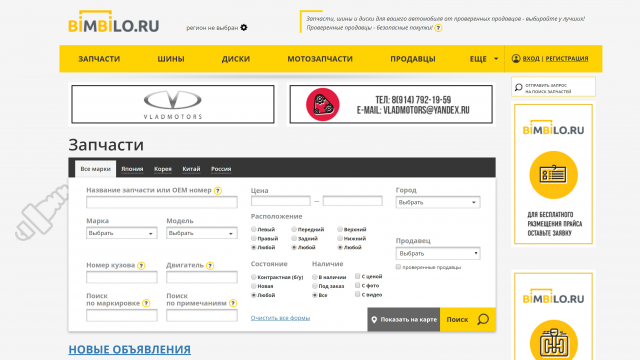
Task: Open НОВЫЕ ОБЪЯВЛЕНИЯ link
Action: [x=129, y=350]
